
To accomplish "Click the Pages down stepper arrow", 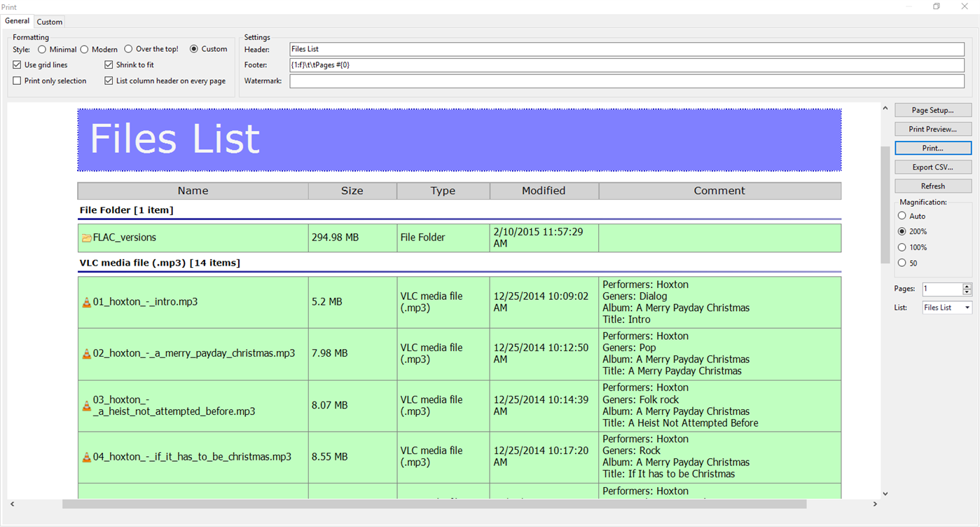I will [967, 292].
